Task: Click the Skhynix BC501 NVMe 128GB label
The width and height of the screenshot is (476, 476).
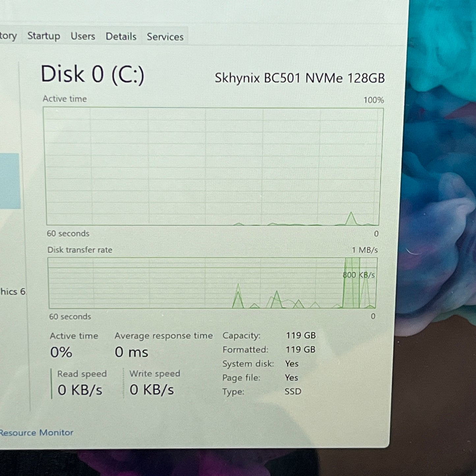Action: click(x=300, y=78)
